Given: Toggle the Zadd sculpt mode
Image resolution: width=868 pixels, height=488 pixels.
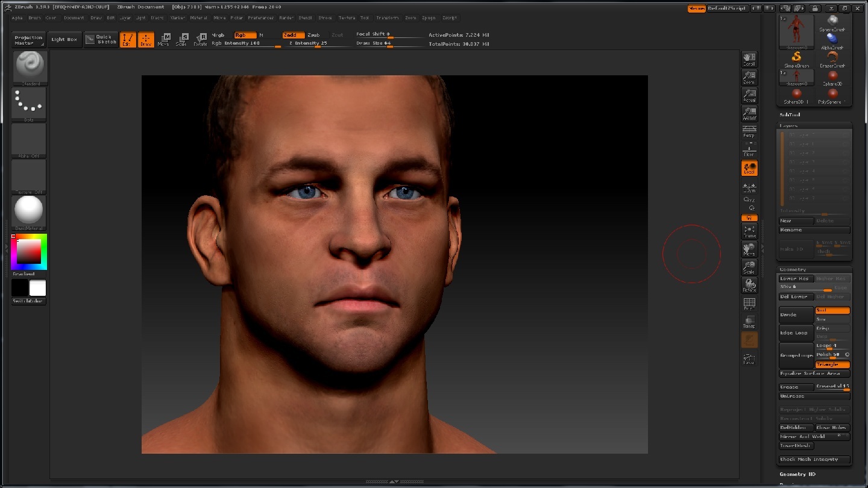Looking at the screenshot, I should pyautogui.click(x=293, y=35).
